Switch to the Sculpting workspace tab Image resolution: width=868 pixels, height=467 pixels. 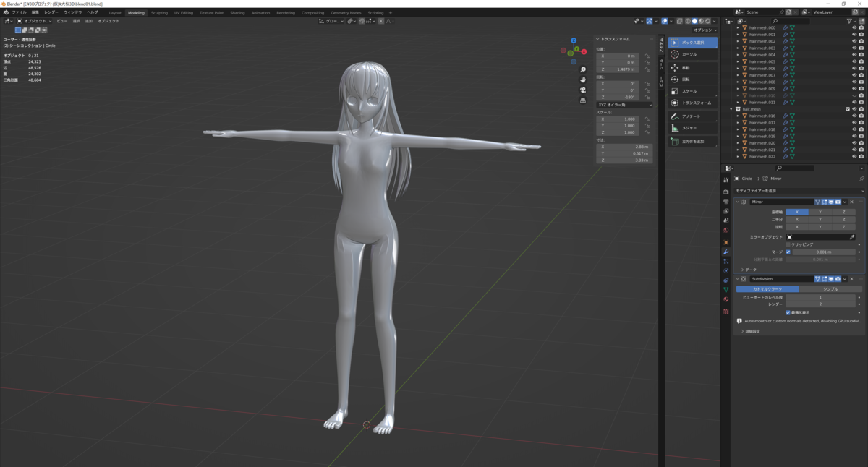[159, 12]
